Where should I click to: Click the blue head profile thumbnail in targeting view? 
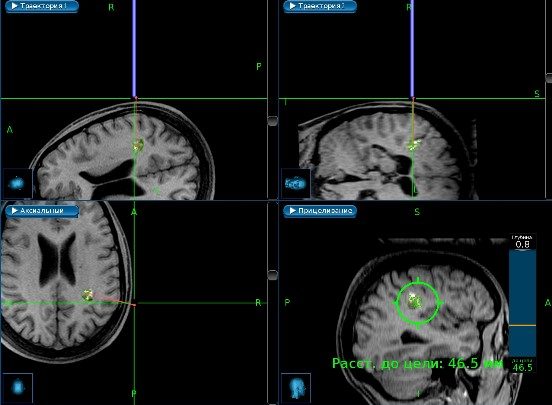coord(296,388)
